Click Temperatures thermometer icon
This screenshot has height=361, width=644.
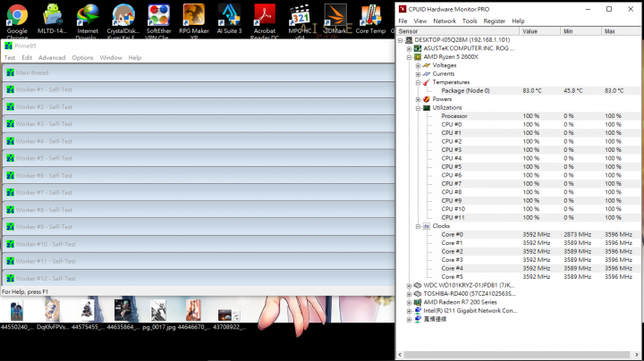427,82
